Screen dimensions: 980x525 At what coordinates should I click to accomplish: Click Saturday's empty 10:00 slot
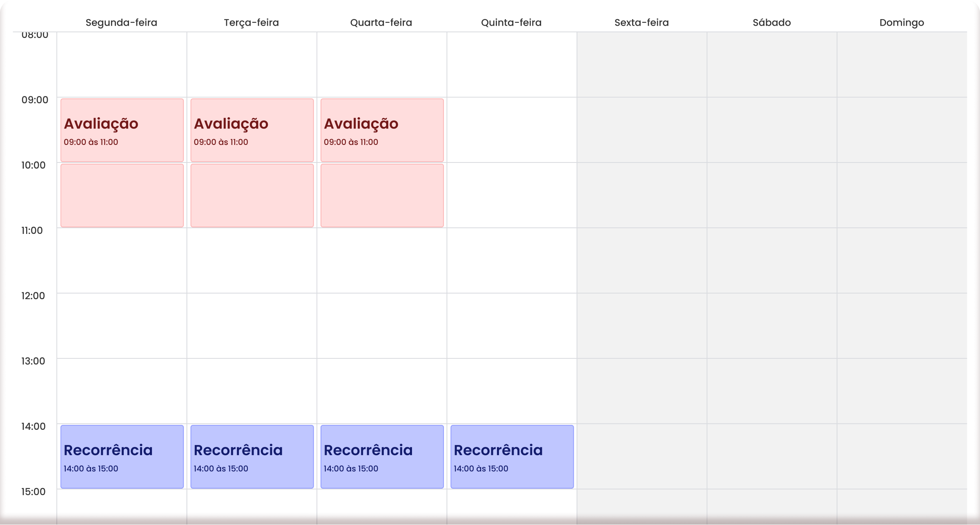pyautogui.click(x=772, y=195)
